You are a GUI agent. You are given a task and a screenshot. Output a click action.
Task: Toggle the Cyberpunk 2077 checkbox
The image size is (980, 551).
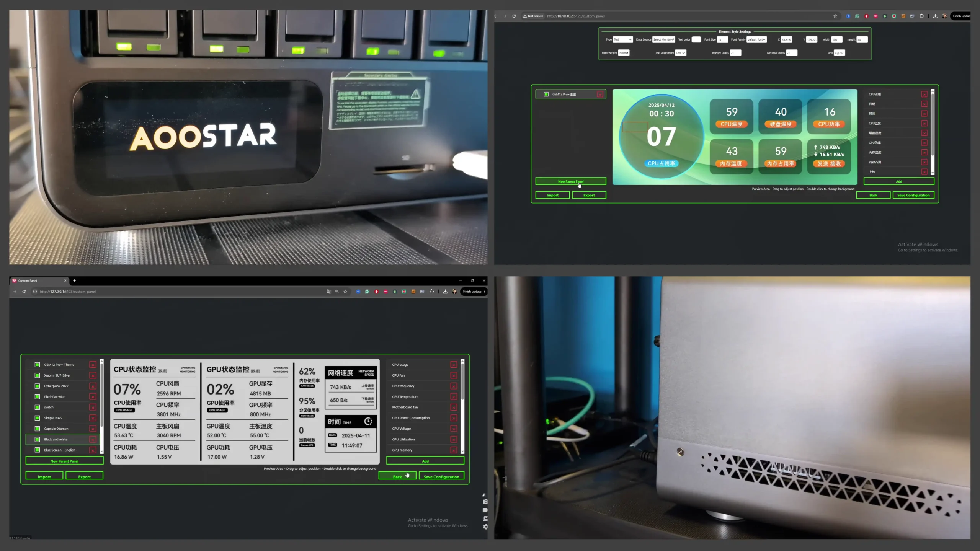point(37,386)
